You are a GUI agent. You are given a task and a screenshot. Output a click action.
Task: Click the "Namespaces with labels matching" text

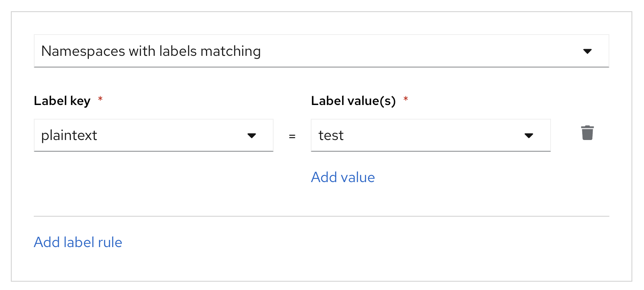[x=151, y=51]
